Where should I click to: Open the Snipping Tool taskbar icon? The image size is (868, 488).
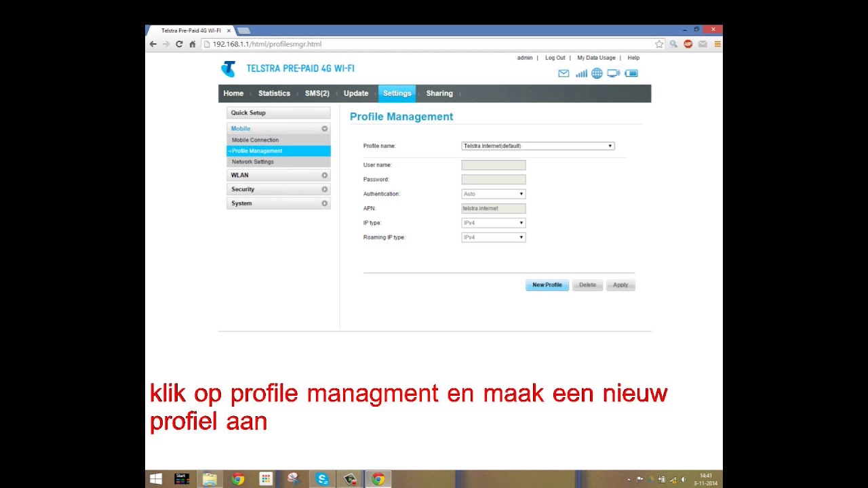click(x=294, y=479)
